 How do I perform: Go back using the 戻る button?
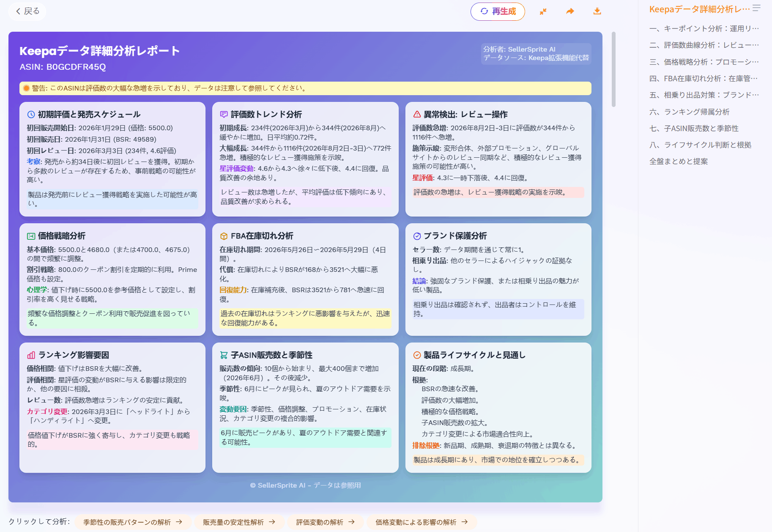tap(27, 11)
